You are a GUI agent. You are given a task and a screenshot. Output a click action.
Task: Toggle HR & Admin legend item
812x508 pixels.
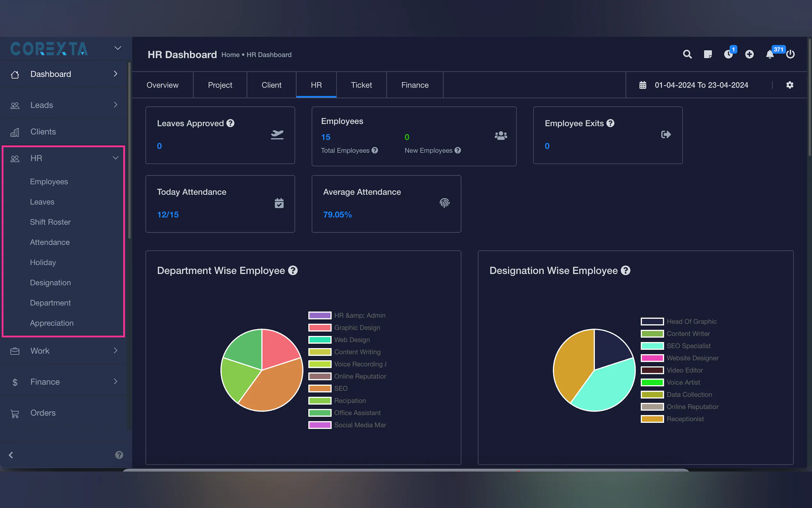tap(359, 315)
